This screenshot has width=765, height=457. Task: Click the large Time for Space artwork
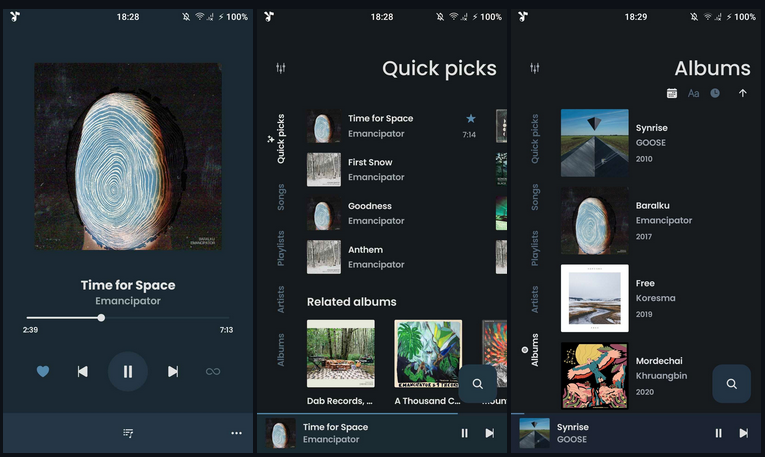[x=128, y=156]
